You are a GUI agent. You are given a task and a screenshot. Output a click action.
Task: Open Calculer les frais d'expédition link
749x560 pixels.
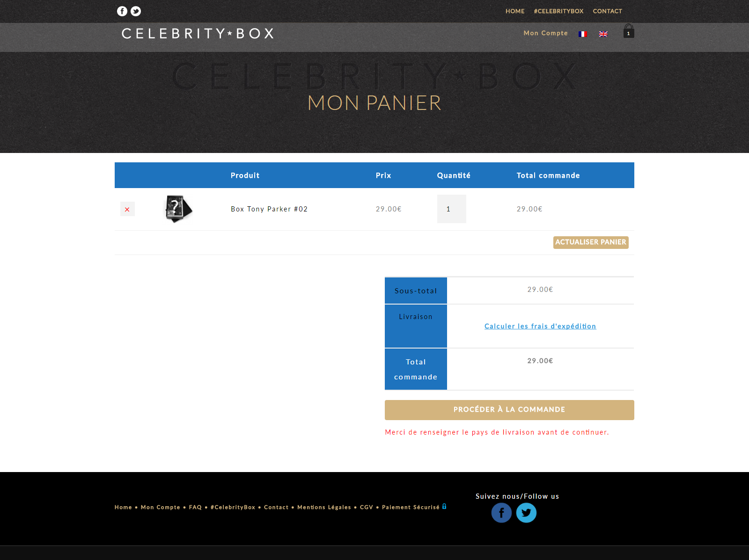pyautogui.click(x=540, y=326)
